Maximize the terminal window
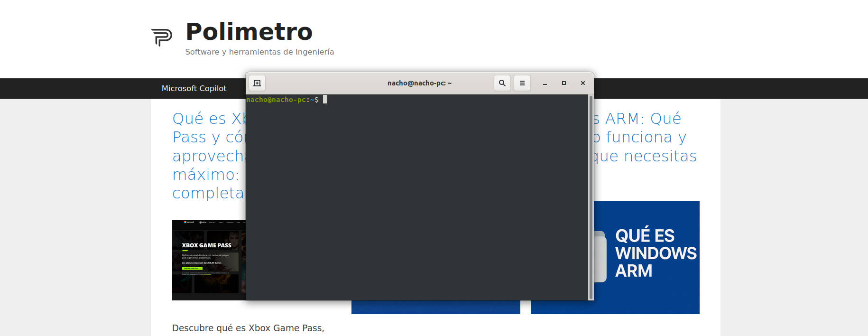The height and width of the screenshot is (336, 868). coord(564,83)
